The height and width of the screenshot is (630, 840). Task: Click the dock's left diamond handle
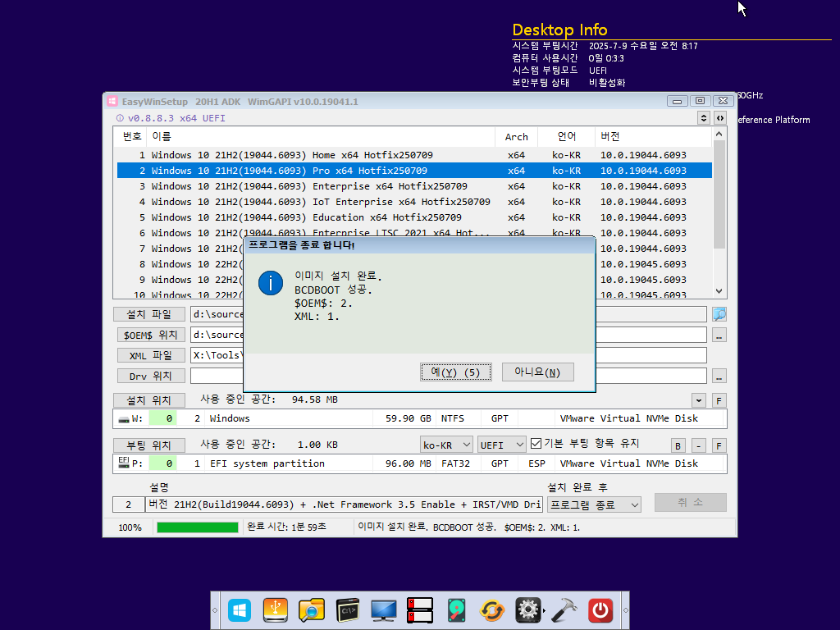click(x=216, y=610)
